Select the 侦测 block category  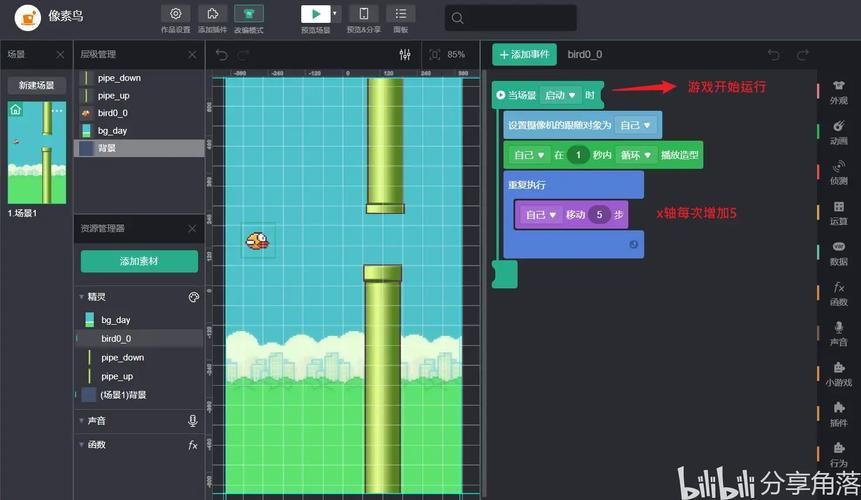coord(838,172)
